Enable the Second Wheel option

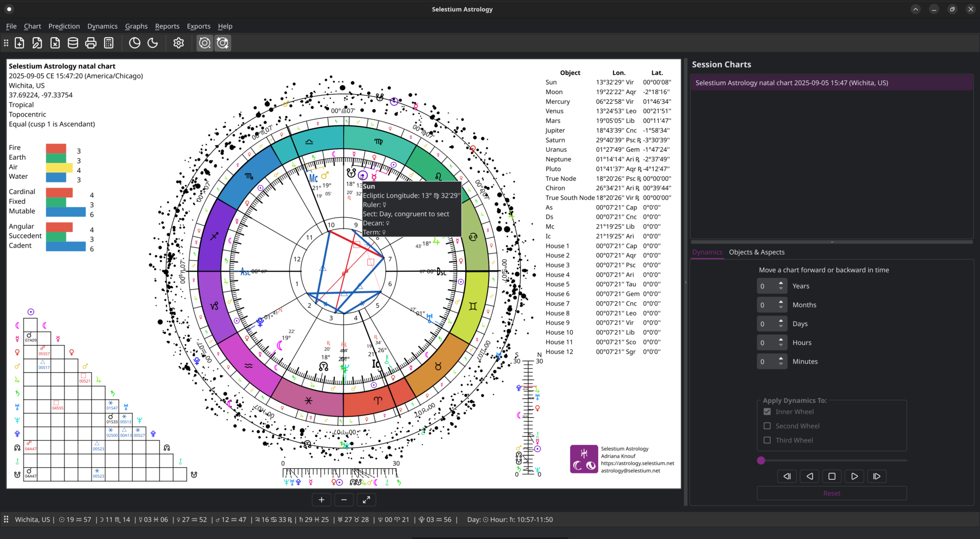point(767,426)
